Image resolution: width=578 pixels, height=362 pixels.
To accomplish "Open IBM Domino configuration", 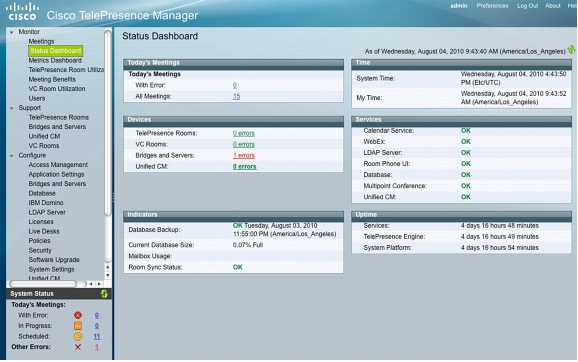I will click(46, 203).
